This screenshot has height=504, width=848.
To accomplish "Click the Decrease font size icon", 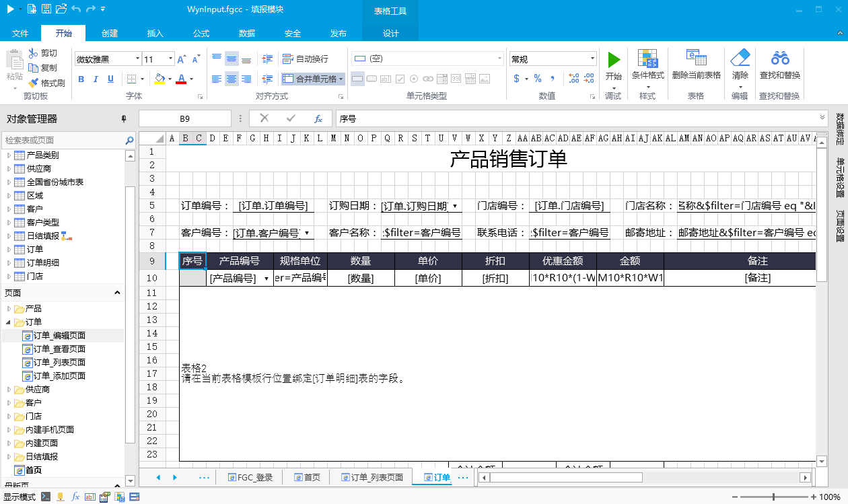I will point(196,59).
